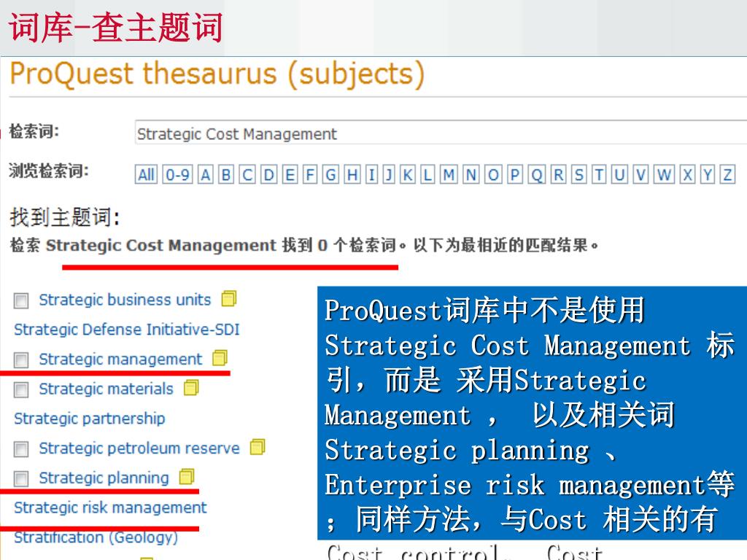This screenshot has width=747, height=560.
Task: Browse terms starting with letter S
Action: coord(578,175)
